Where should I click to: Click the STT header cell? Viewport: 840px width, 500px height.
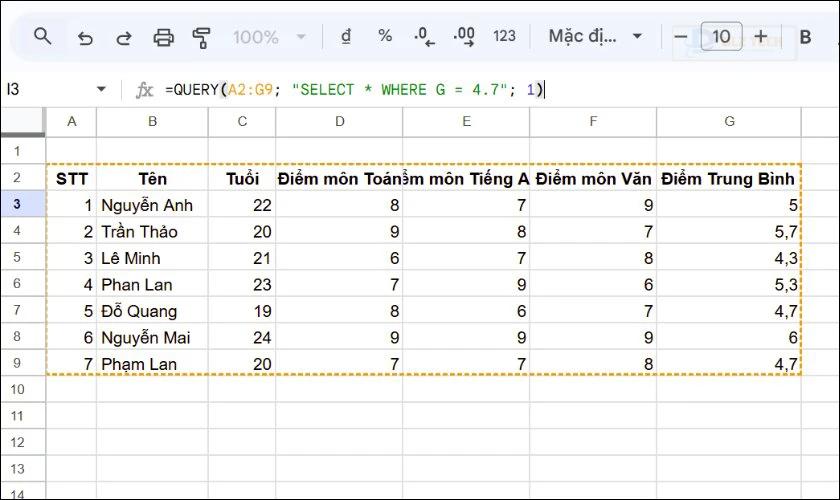tap(71, 178)
